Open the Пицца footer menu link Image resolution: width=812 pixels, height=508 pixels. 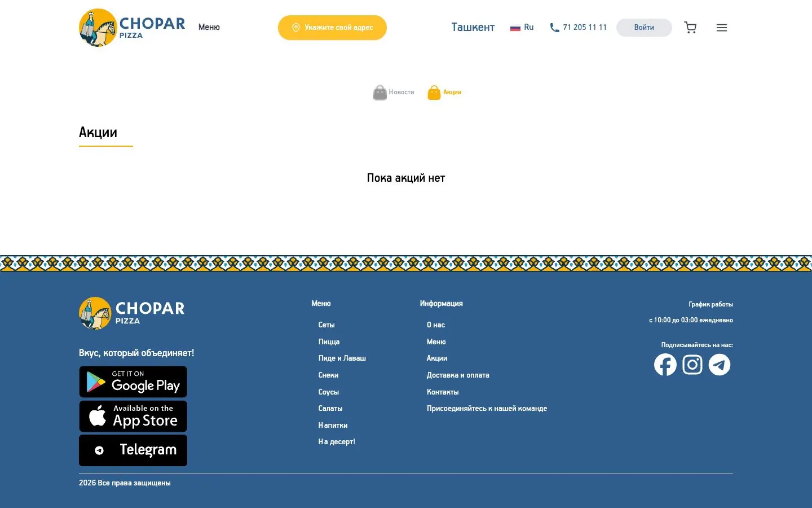coord(329,341)
